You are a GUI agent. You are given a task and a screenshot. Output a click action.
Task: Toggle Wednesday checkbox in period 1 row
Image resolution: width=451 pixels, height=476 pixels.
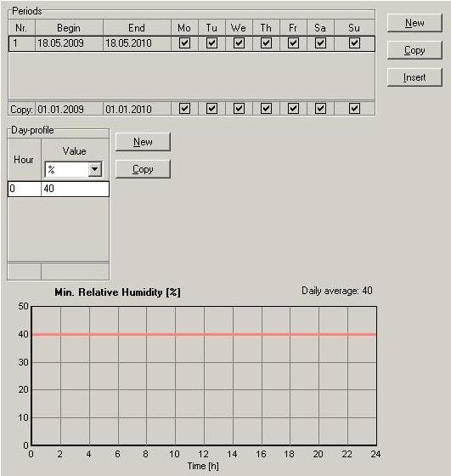point(239,43)
